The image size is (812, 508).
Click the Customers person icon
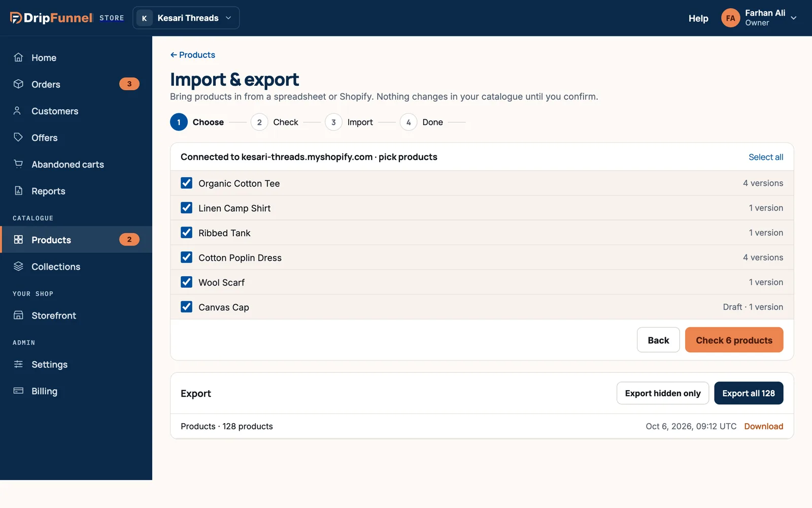pos(18,111)
